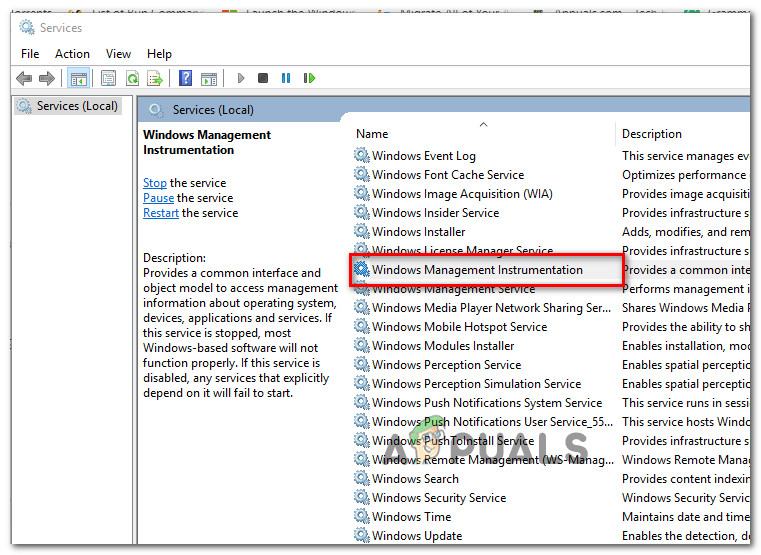Image resolution: width=761 pixels, height=555 pixels.
Task: Open the Action menu
Action: [72, 54]
